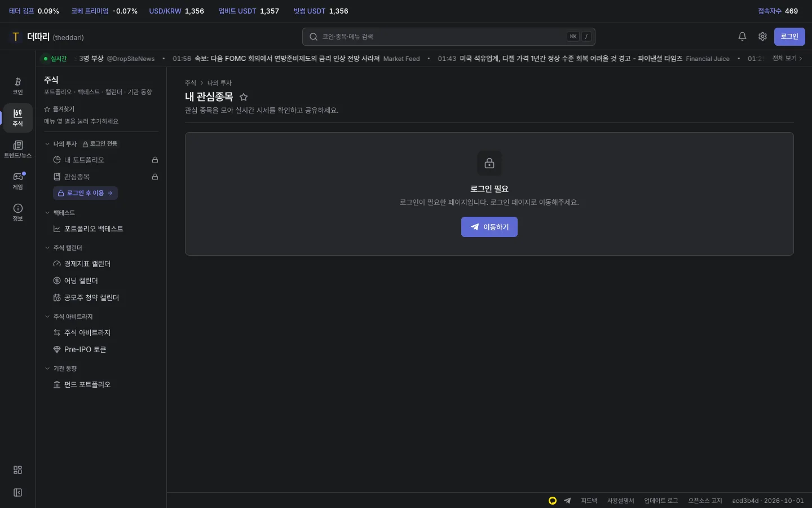Click the grid apps icon at sidebar bottom
The width and height of the screenshot is (812, 508).
[17, 470]
